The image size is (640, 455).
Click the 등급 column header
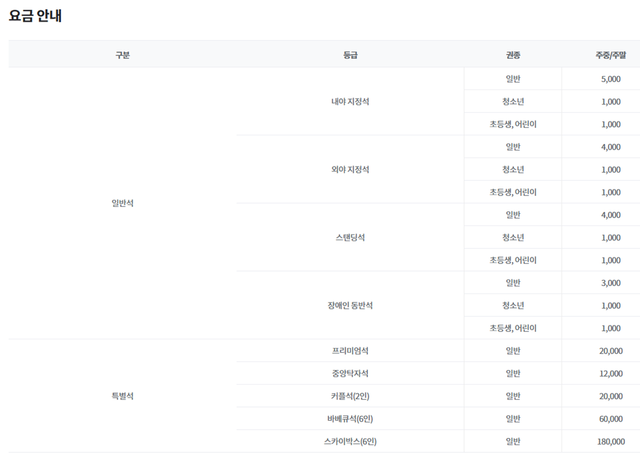point(350,55)
